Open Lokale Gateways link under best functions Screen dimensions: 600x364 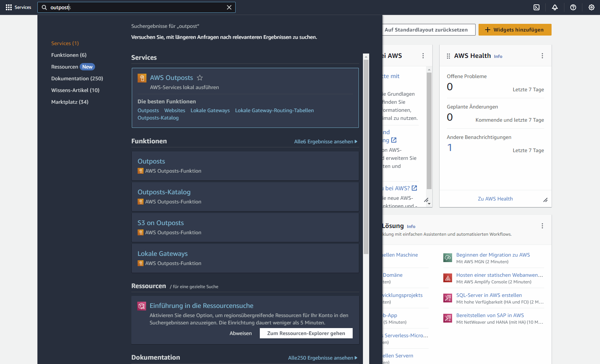pos(210,110)
